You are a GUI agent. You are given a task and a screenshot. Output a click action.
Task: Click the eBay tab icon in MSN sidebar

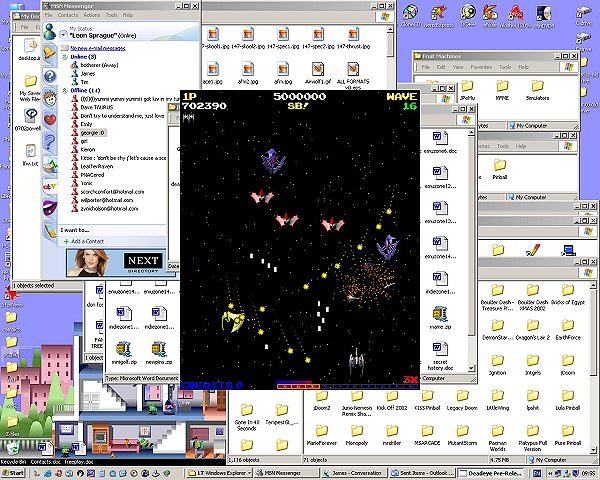[48, 188]
